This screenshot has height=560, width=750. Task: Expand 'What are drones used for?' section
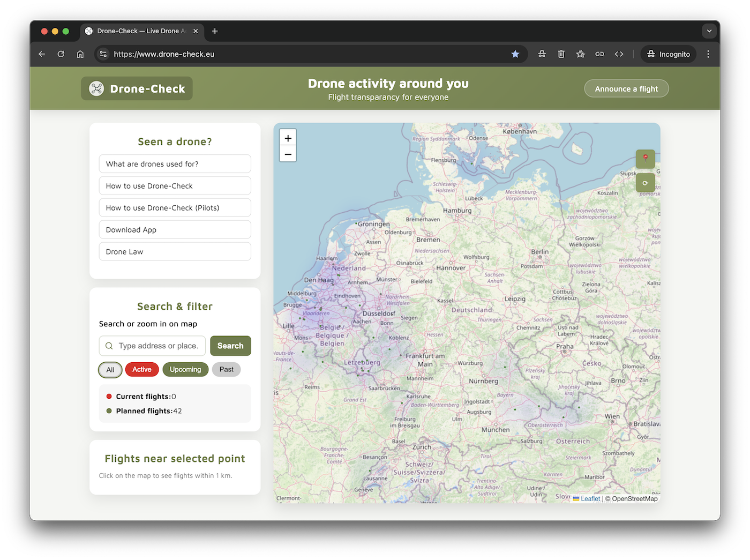175,164
